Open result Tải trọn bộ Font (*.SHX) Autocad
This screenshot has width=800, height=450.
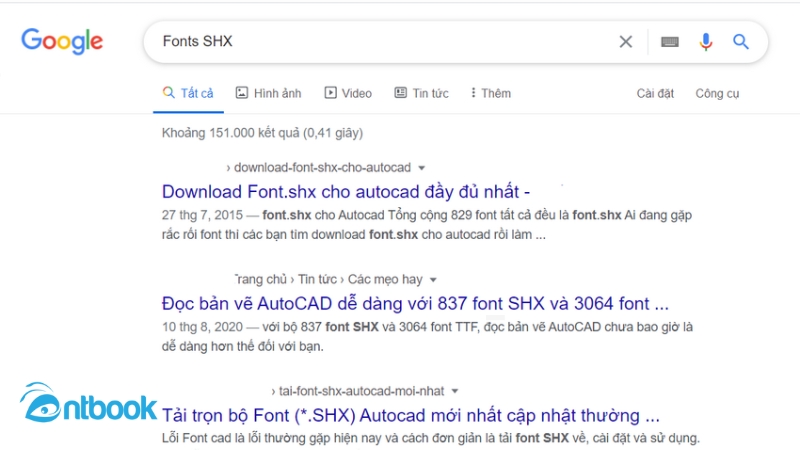pyautogui.click(x=411, y=415)
